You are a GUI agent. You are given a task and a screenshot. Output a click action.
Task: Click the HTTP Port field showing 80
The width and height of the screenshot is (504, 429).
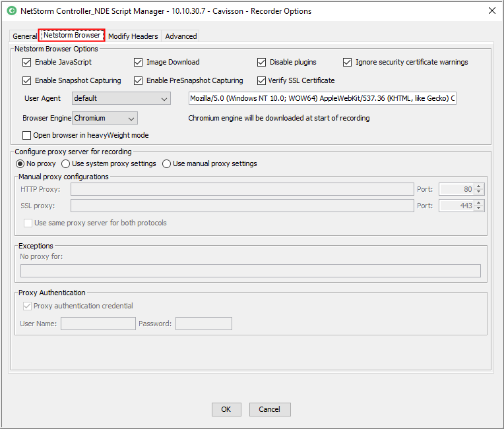click(457, 189)
